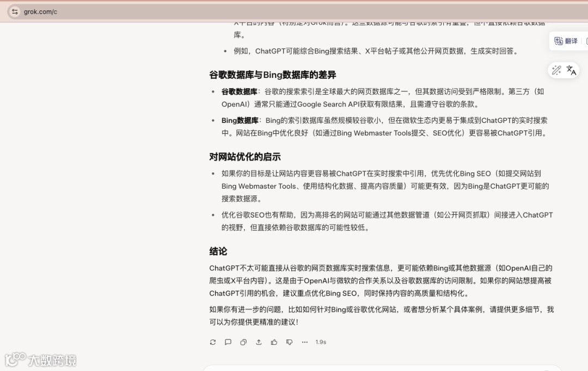Screen dimensions: 588x371
Task: Click the bullet starting 如果你的目标是让网站内容
Action: click(x=385, y=186)
